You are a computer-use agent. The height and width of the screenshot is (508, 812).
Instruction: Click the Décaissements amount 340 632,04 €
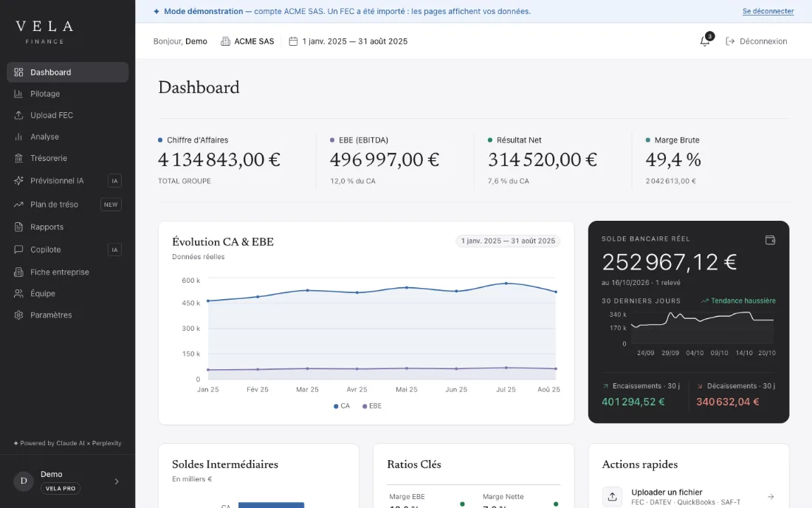pyautogui.click(x=728, y=402)
